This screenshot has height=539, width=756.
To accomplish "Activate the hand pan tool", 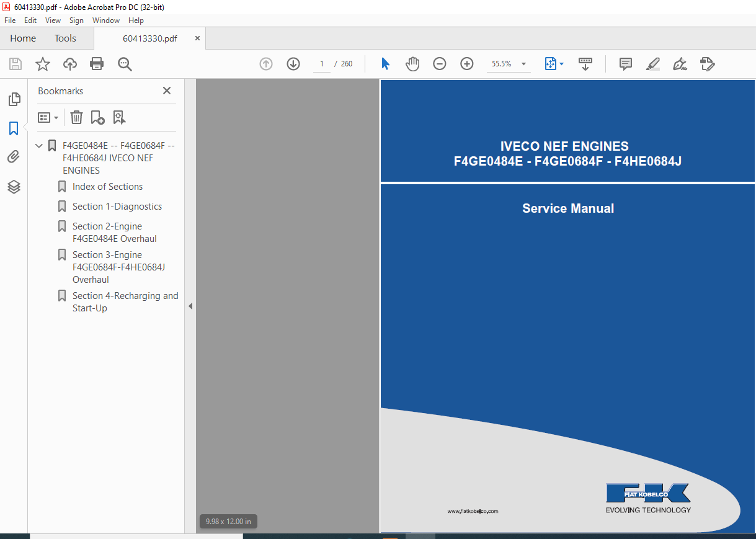I will click(412, 64).
